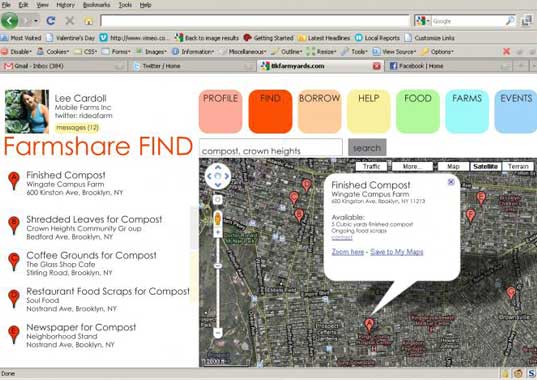Screen dimensions: 537x380
Task: Click Lee Cardoll profile photo
Action: point(27,112)
